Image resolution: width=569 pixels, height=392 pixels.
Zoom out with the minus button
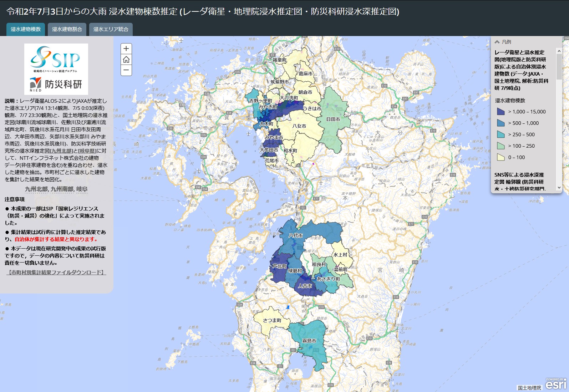tap(126, 70)
